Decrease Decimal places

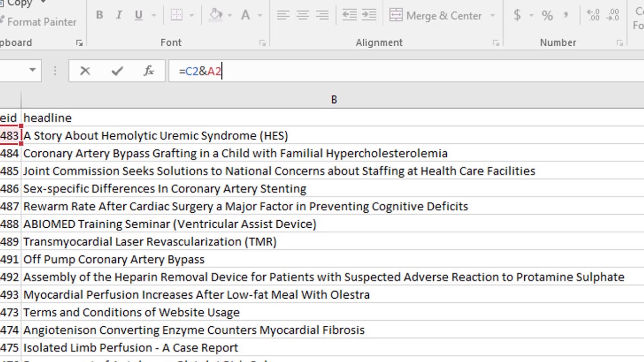pos(613,15)
